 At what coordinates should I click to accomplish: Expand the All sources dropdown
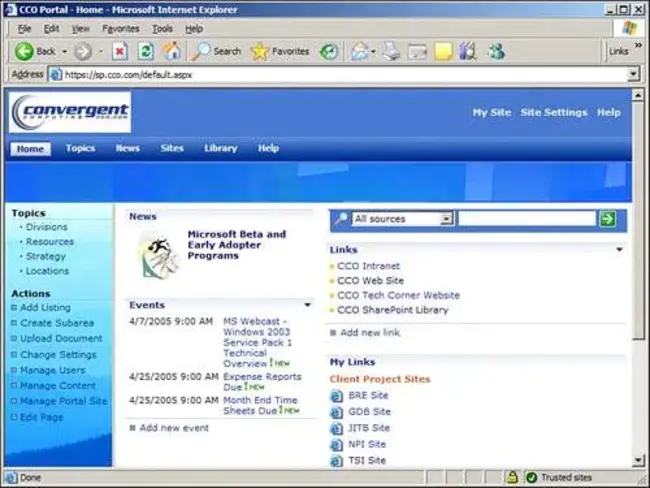446,218
